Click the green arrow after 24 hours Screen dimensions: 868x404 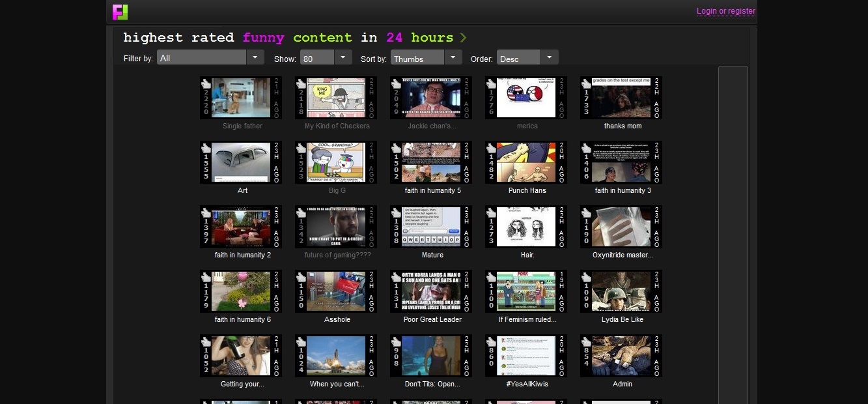pyautogui.click(x=464, y=38)
